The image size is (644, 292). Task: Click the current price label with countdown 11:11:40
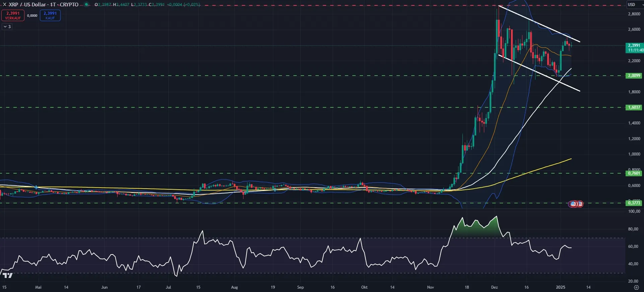click(x=634, y=47)
